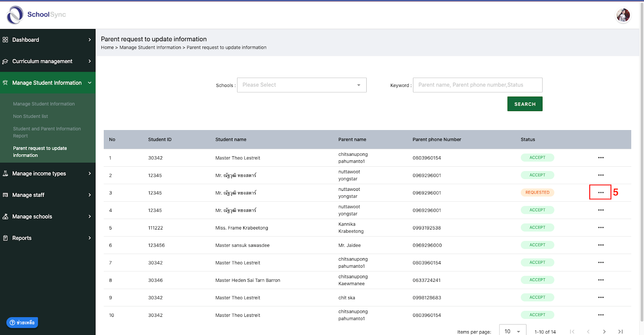Viewport: 644px width, 335px height.
Task: Open the Schools Please Select dropdown
Action: pyautogui.click(x=302, y=85)
